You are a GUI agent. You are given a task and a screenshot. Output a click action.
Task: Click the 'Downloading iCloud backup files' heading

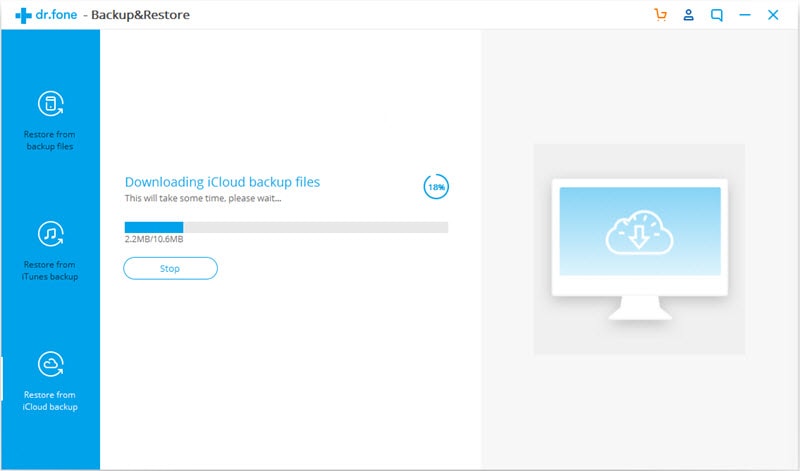(x=222, y=182)
